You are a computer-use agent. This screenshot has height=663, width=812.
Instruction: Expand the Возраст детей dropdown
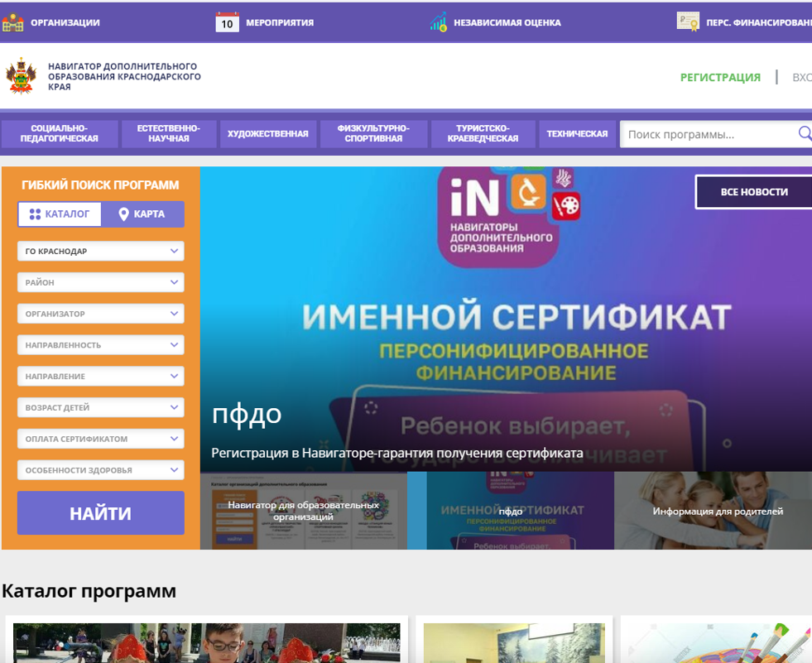pyautogui.click(x=100, y=407)
